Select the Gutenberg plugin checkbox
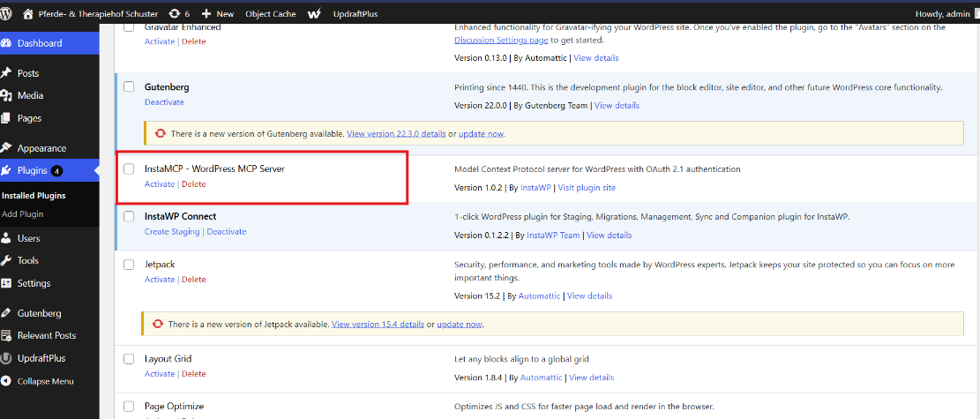Screen dimensions: 980x419 click(129, 87)
